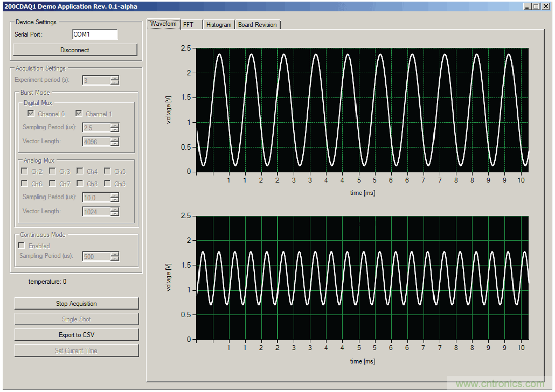
Task: Click the Stop Acquisition button
Action: tap(77, 304)
